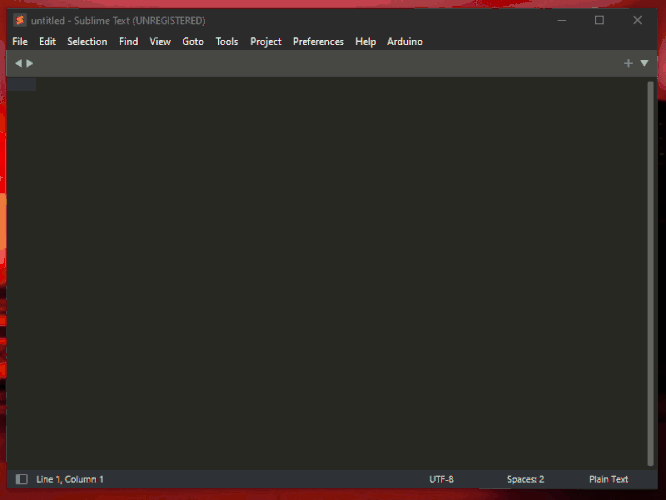Click the Line 1, Column 1 indicator

coord(70,479)
